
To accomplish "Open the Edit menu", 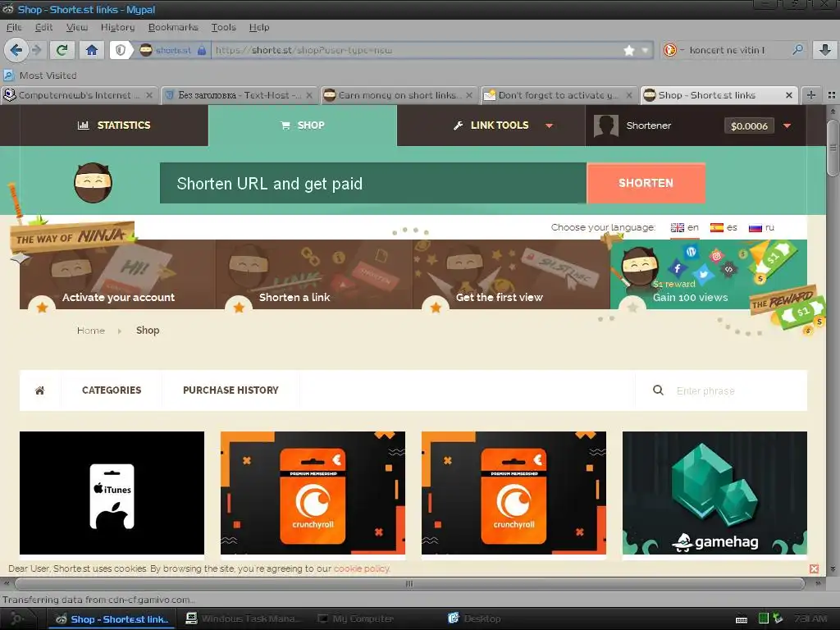I will pyautogui.click(x=43, y=27).
